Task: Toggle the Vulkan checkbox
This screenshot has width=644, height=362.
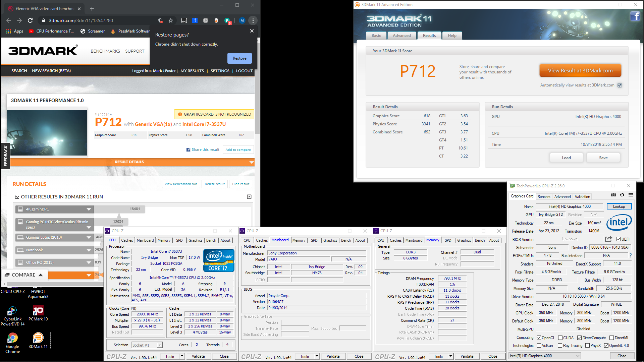Action: (539, 346)
